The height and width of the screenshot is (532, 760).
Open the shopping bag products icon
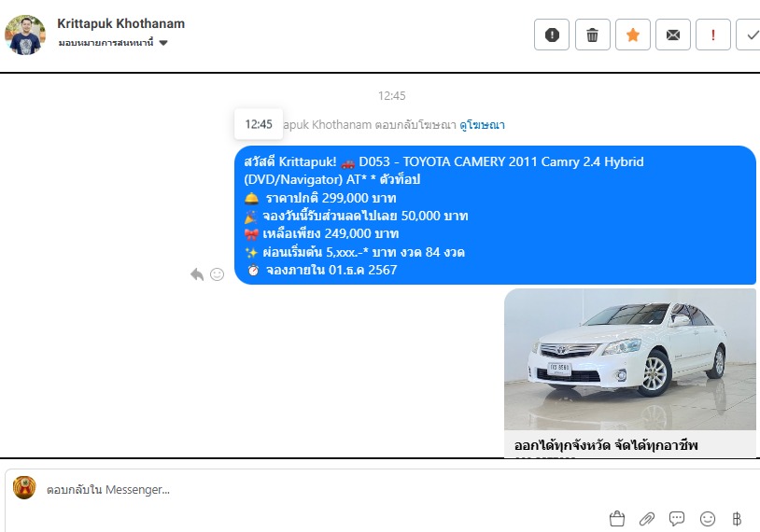pos(617,518)
